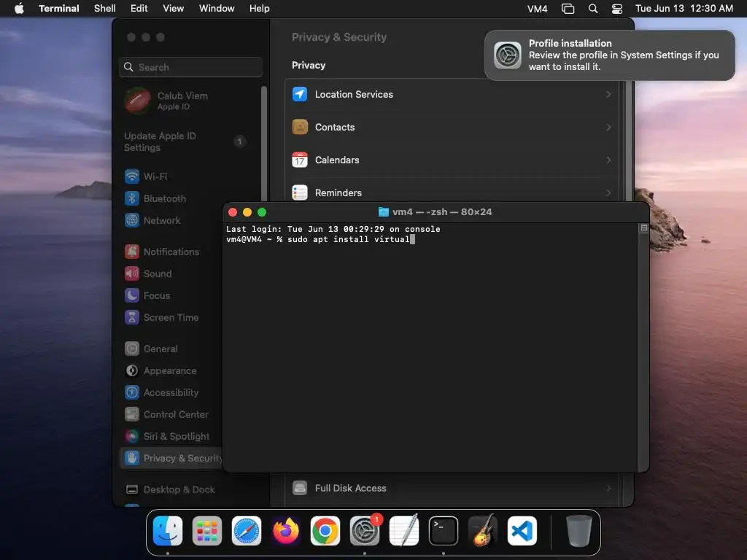Click the date and time in menu bar
Viewport: 747px width, 560px height.
[x=684, y=8]
